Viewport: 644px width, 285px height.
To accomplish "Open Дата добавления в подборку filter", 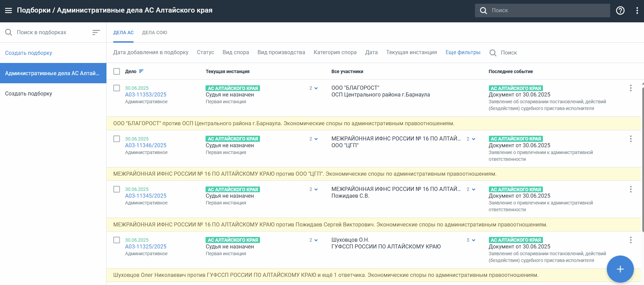I will pyautogui.click(x=151, y=52).
